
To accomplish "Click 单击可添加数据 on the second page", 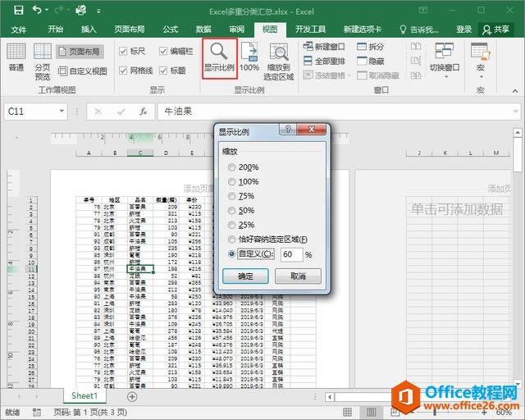I will pos(457,209).
